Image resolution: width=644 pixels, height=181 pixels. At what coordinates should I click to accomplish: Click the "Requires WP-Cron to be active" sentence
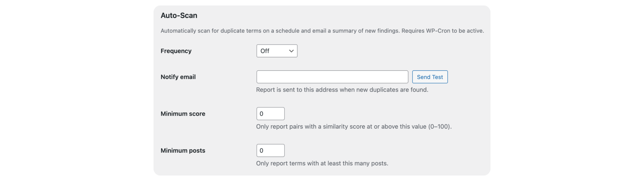[442, 31]
